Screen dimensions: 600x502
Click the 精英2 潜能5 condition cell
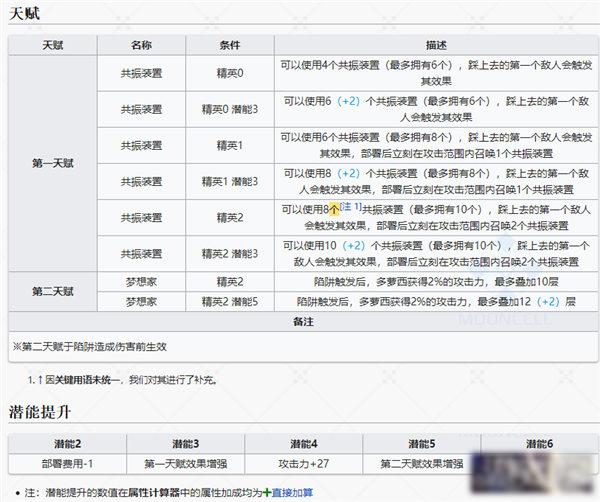[x=230, y=302]
